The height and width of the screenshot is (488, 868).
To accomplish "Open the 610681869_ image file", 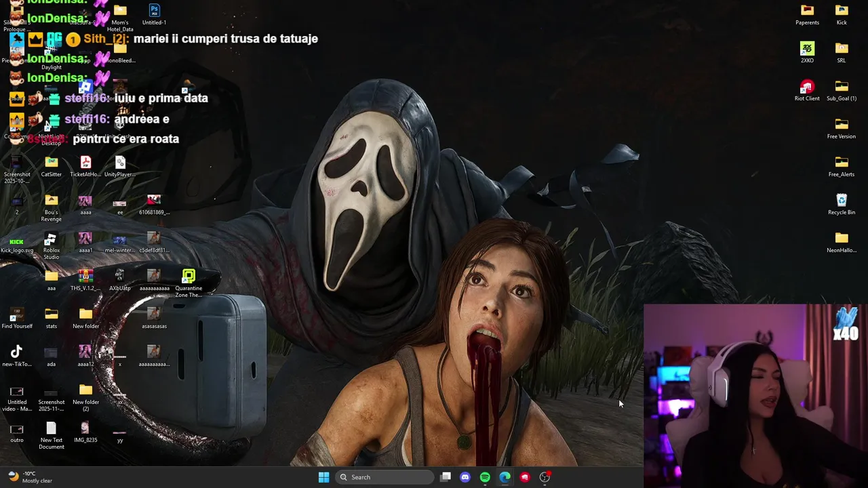I will point(154,200).
